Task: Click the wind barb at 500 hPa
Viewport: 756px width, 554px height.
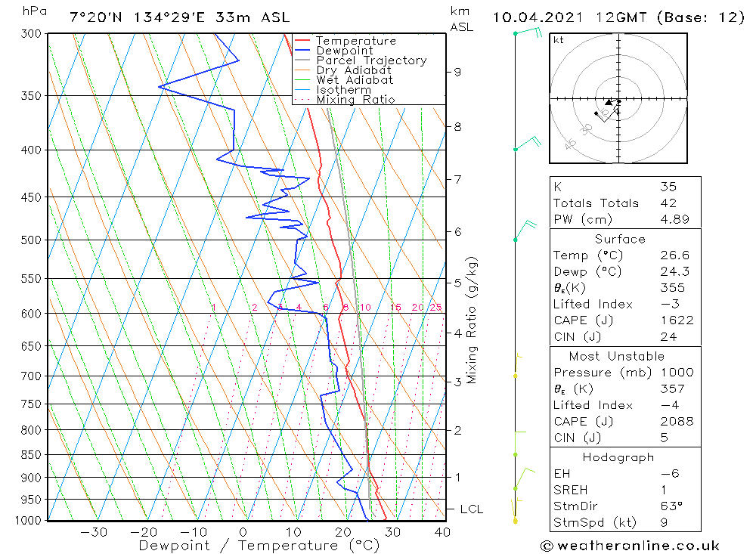Action: click(525, 231)
